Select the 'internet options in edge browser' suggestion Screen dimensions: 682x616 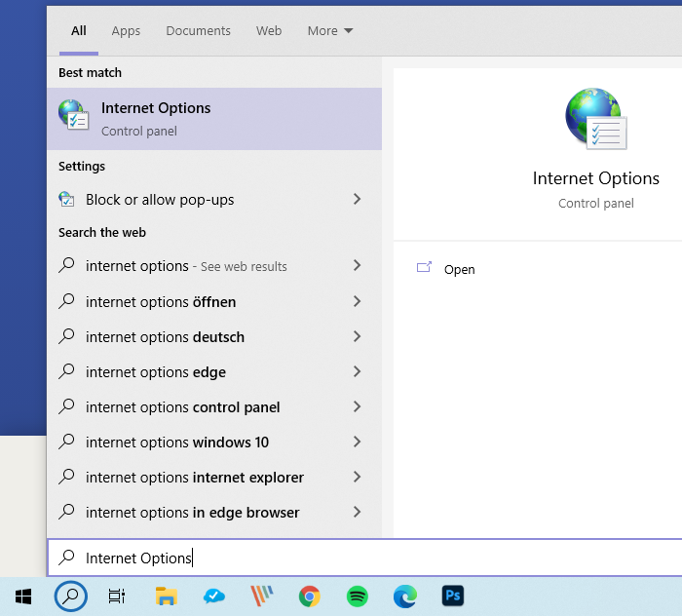[x=214, y=512]
